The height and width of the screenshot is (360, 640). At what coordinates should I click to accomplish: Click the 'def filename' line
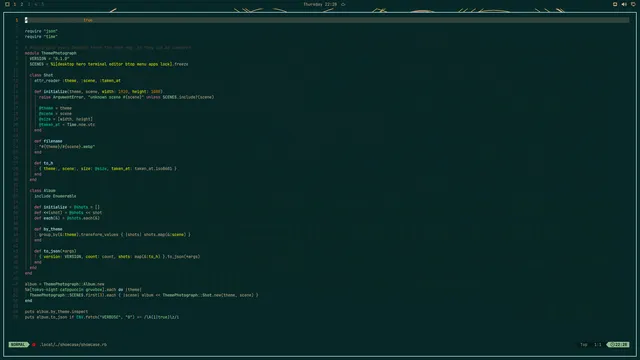coord(48,141)
